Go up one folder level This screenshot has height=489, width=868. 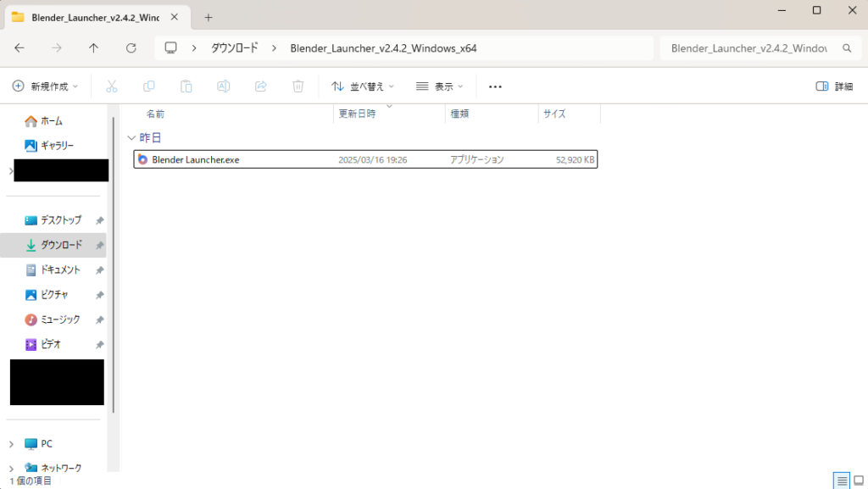click(x=93, y=48)
